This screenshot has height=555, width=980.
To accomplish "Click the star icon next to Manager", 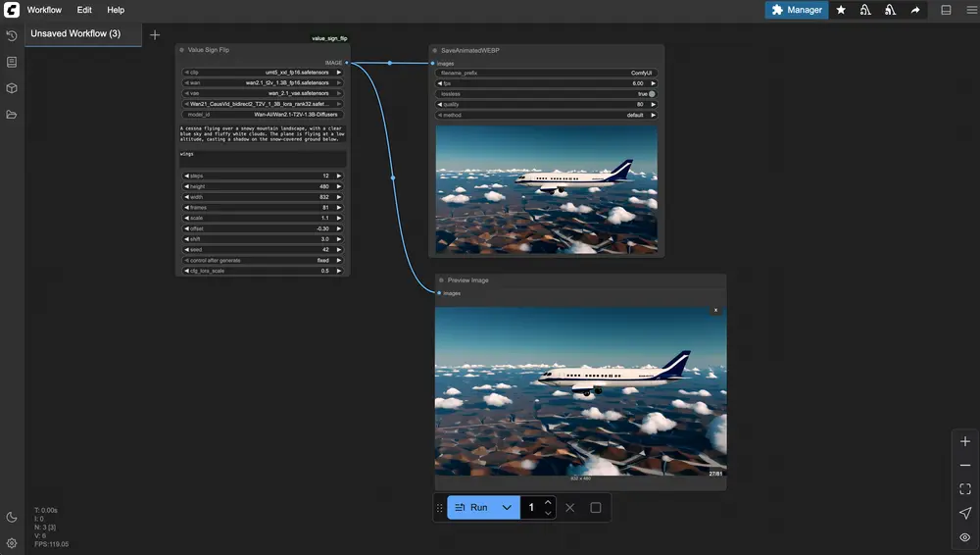I will coord(841,10).
